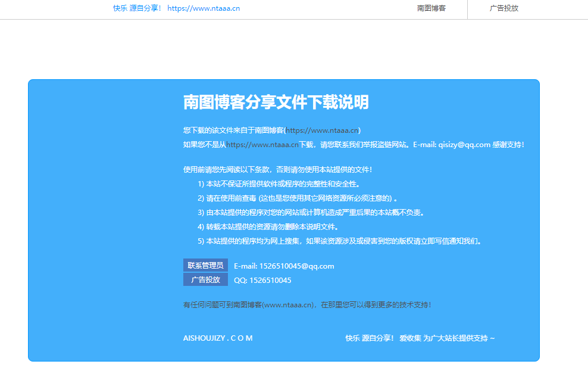This screenshot has width=588, height=380.
Task: Click the 南图博客分享文件下载说明 heading
Action: [276, 102]
